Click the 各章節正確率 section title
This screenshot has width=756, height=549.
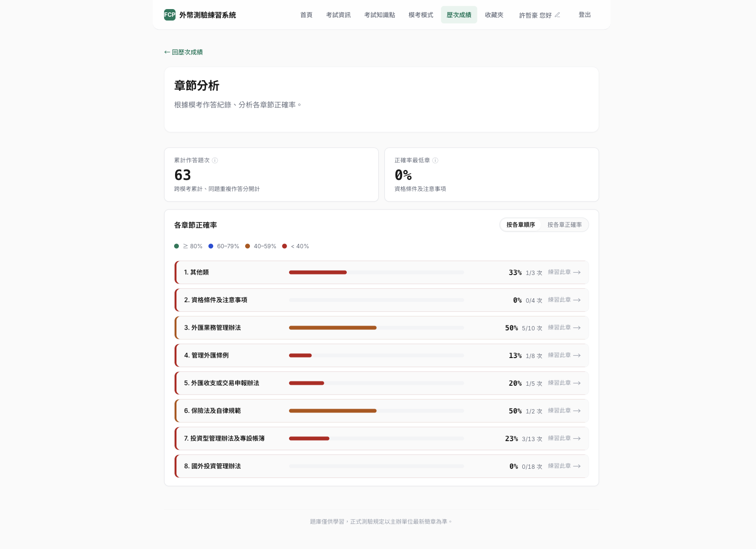tap(196, 225)
